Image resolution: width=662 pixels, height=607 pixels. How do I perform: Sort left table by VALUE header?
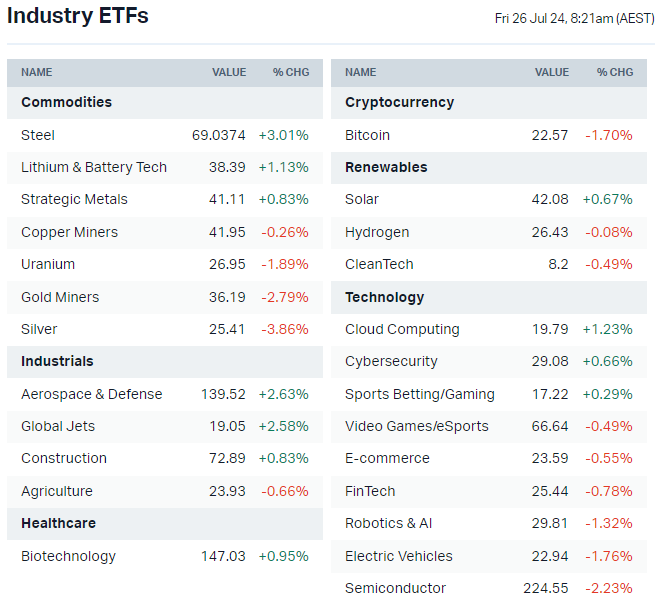(x=229, y=72)
